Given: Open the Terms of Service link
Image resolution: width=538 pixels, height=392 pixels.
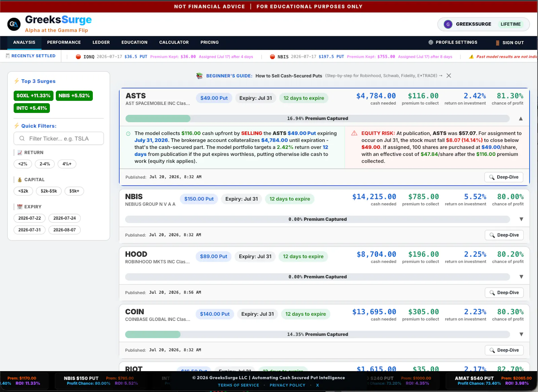Looking at the screenshot, I should pyautogui.click(x=238, y=385).
